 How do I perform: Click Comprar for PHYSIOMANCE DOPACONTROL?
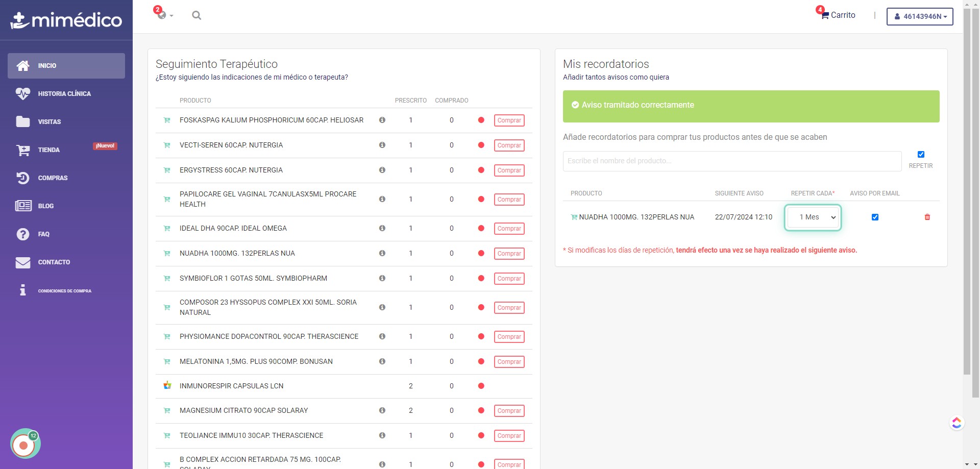pos(509,337)
